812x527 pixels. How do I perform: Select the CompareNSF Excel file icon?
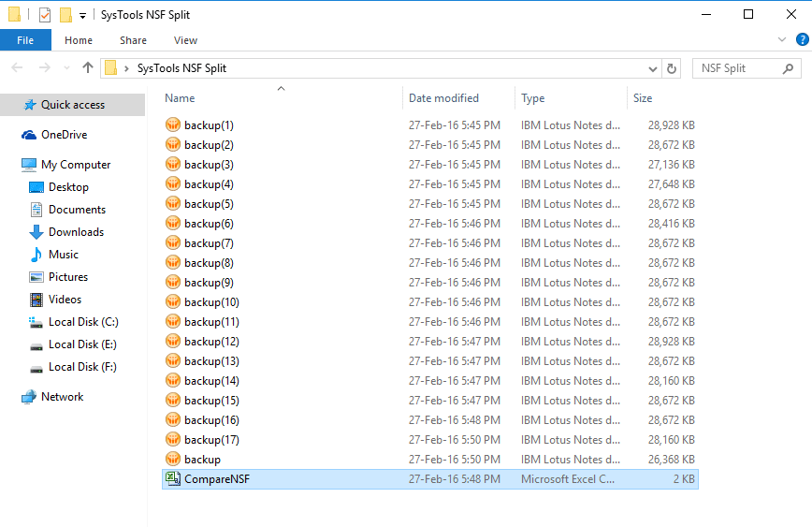tap(172, 479)
